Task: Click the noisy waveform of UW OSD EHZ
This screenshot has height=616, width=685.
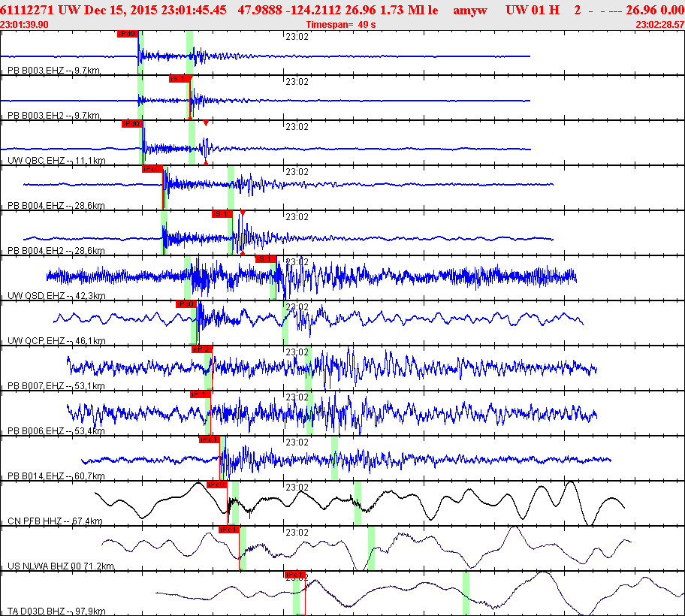Action: [x=312, y=276]
